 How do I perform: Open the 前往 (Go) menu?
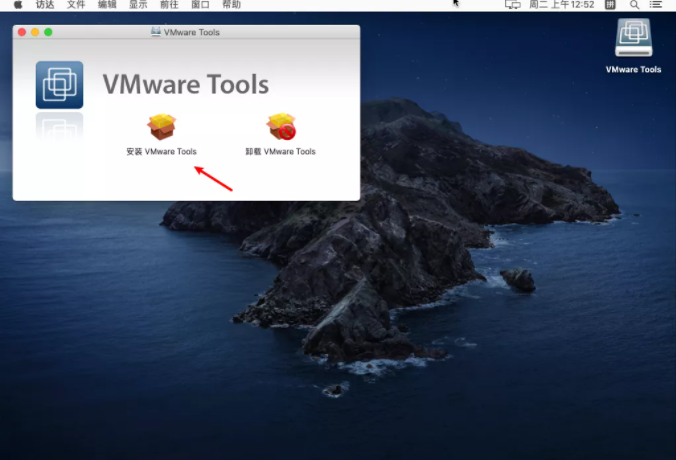click(x=169, y=5)
